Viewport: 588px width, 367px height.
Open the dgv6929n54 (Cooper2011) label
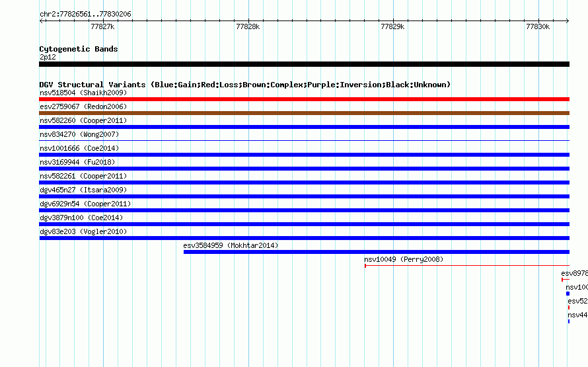[85, 204]
